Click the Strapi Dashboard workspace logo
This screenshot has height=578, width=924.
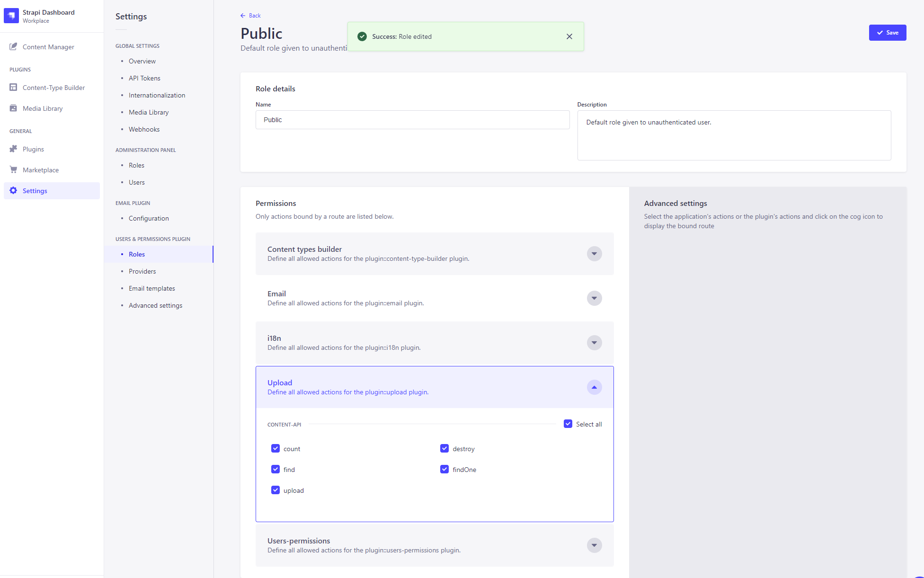(x=11, y=16)
